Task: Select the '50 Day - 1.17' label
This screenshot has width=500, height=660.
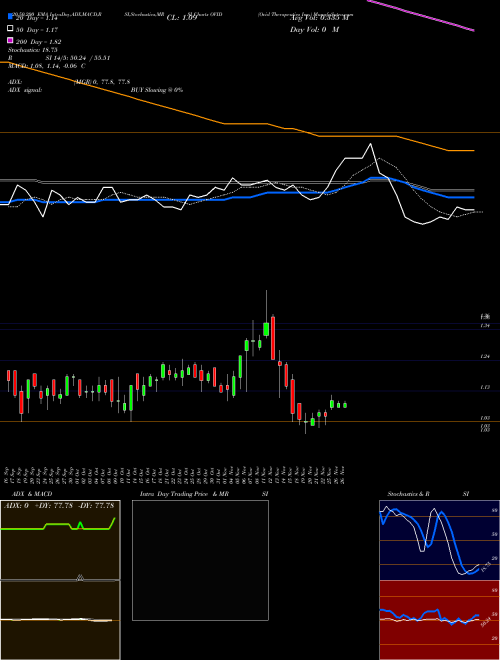Action: (37, 30)
